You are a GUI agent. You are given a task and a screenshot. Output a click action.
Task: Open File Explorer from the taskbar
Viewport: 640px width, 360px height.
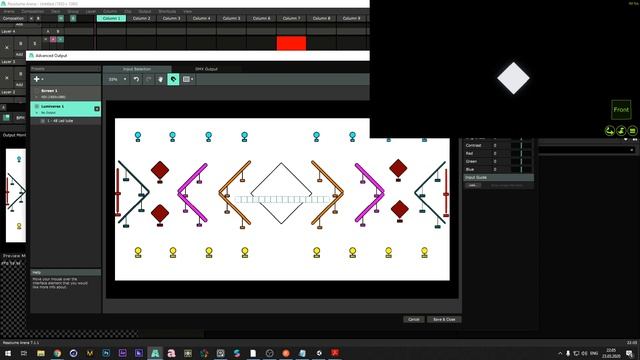point(41,353)
